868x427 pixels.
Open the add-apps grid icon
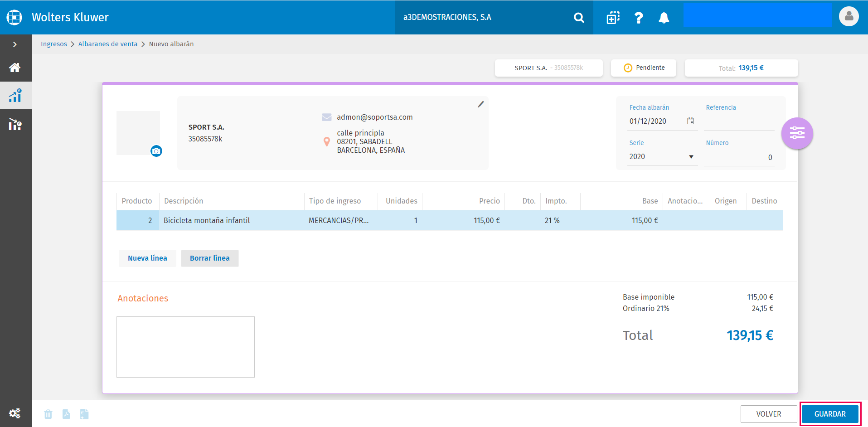click(613, 18)
